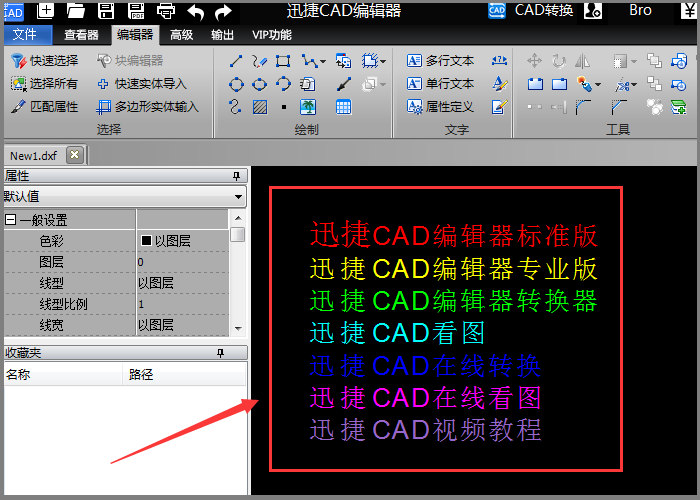Collapse the 一般设置 section
The width and height of the screenshot is (700, 500).
[10, 220]
